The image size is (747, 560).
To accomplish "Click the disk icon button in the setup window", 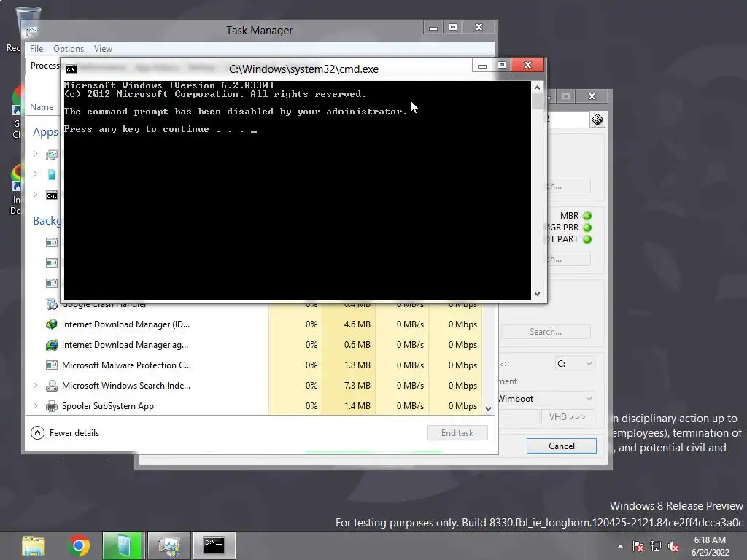I will (x=597, y=120).
